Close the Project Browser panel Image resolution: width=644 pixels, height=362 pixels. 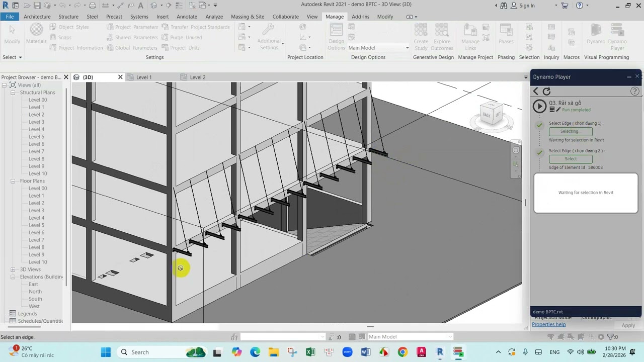(66, 77)
